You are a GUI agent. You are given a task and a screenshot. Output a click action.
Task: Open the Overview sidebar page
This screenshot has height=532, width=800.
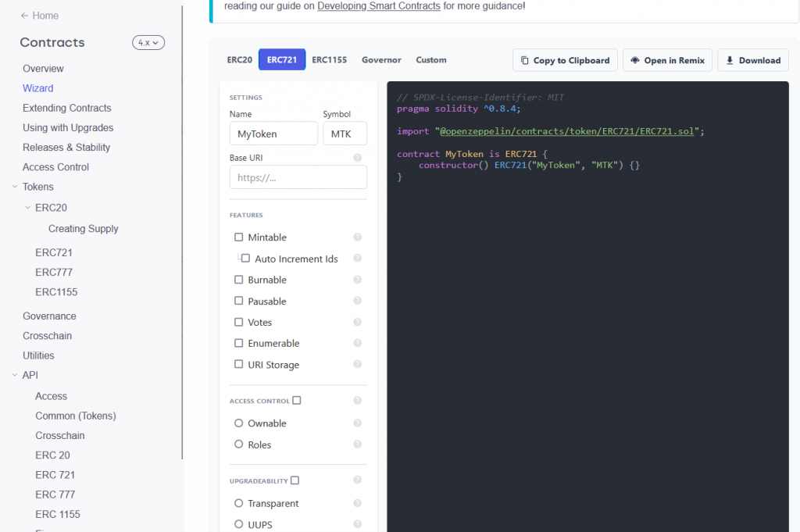click(43, 68)
